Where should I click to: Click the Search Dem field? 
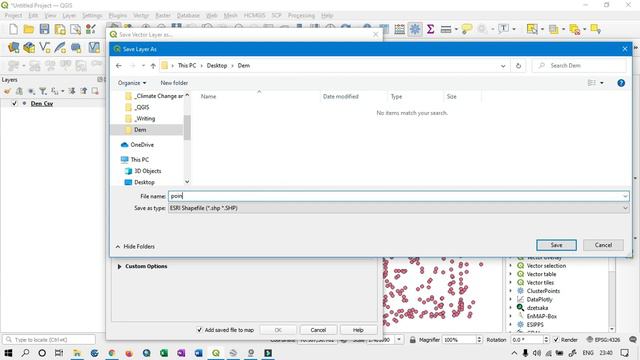tap(579, 65)
